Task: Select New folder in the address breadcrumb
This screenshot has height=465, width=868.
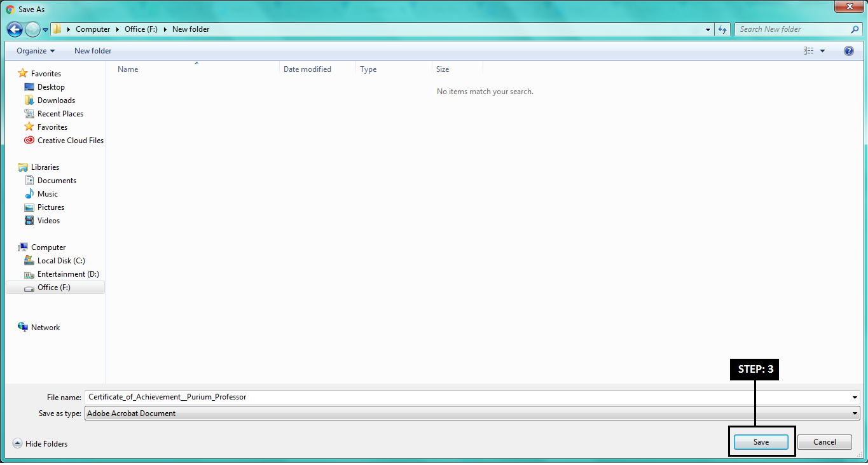Action: pos(191,29)
